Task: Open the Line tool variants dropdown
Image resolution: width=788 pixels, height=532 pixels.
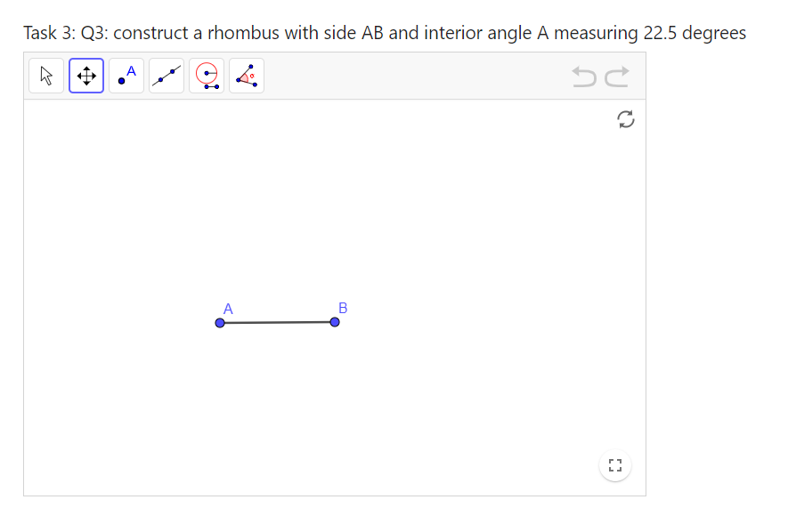Action: (x=178, y=87)
